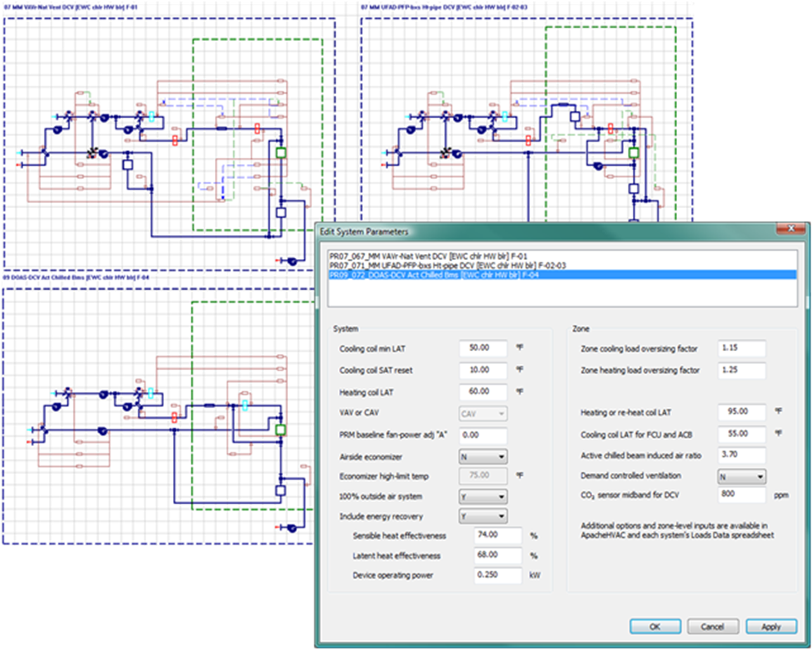Click Active chilled beam induced air ratio field
812x650 pixels.
click(x=742, y=455)
